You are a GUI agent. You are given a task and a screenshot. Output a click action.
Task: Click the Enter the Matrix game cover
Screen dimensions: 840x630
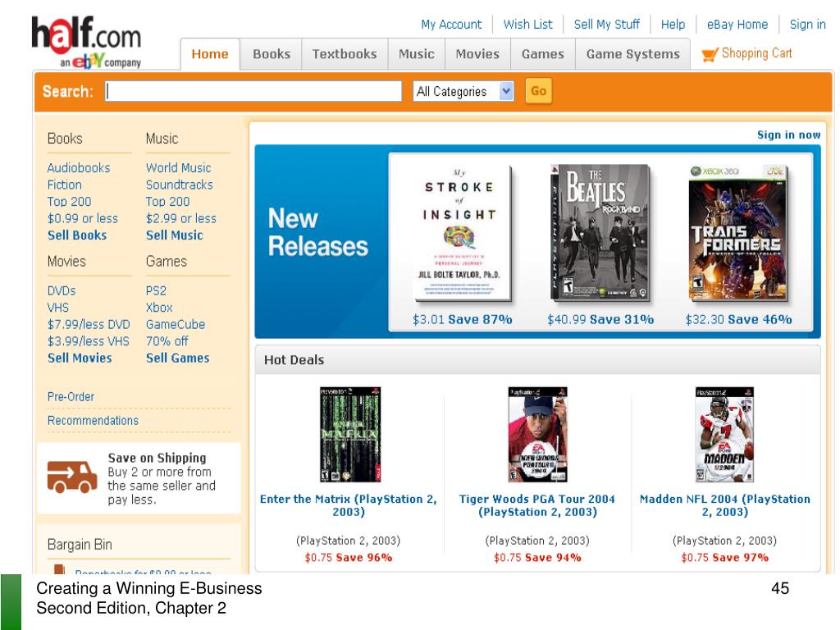click(349, 435)
